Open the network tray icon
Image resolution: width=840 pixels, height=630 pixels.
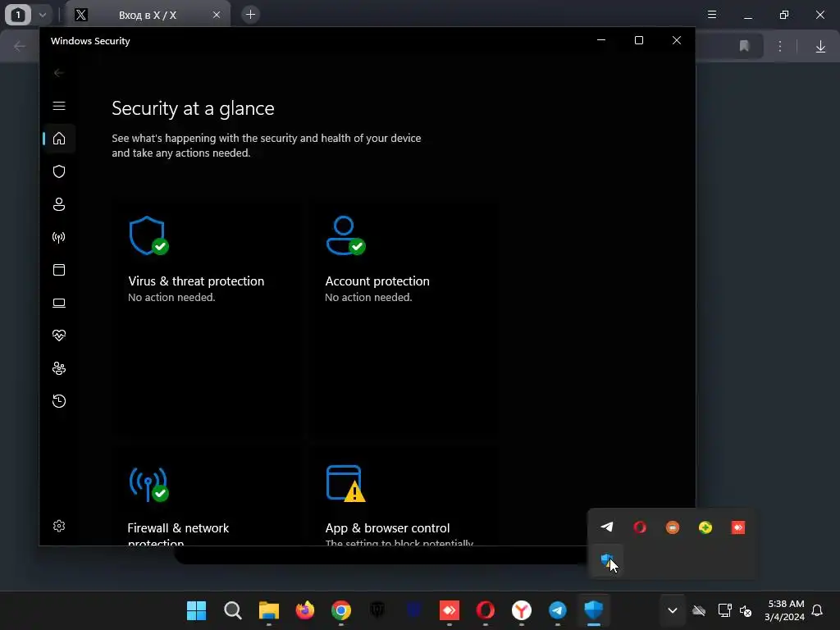[x=725, y=610]
